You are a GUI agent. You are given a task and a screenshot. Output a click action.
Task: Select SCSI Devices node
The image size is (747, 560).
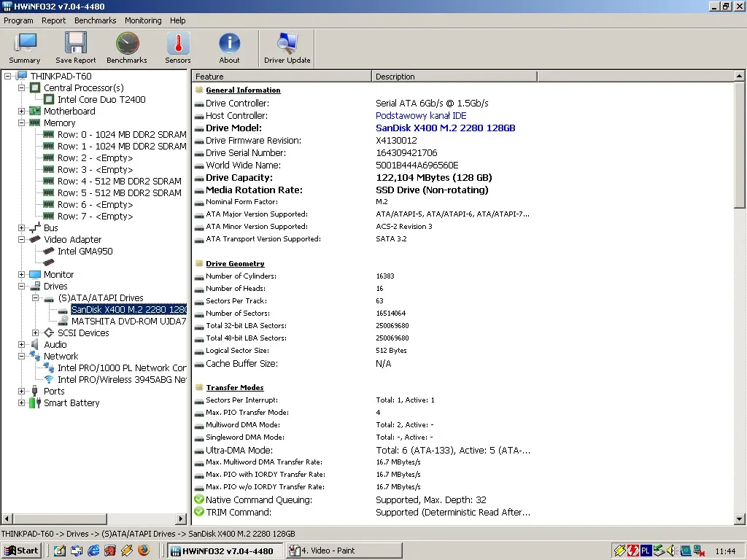(x=83, y=332)
